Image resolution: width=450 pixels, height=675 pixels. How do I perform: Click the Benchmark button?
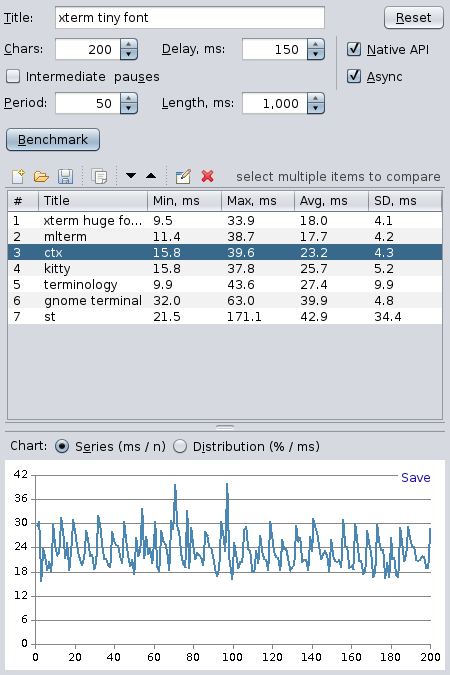(53, 139)
